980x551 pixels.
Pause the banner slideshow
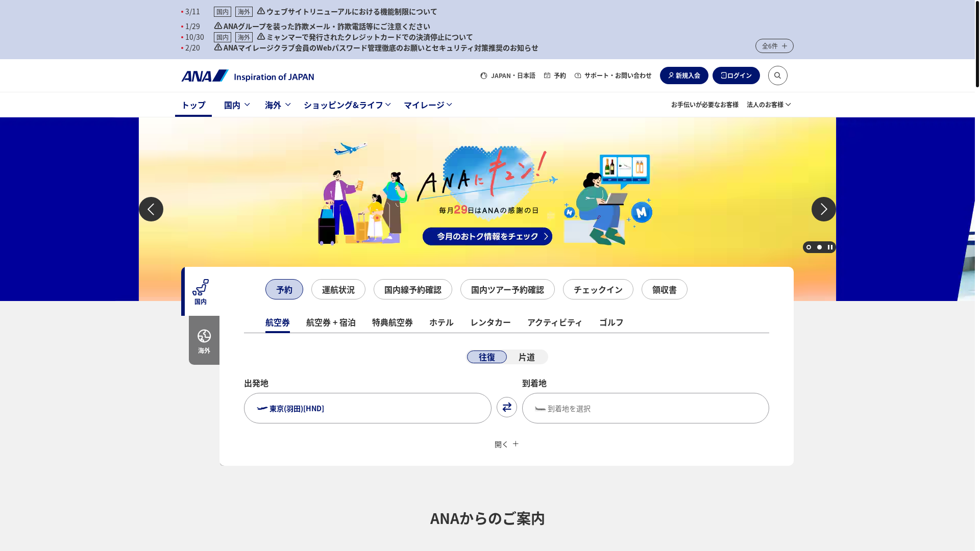830,247
